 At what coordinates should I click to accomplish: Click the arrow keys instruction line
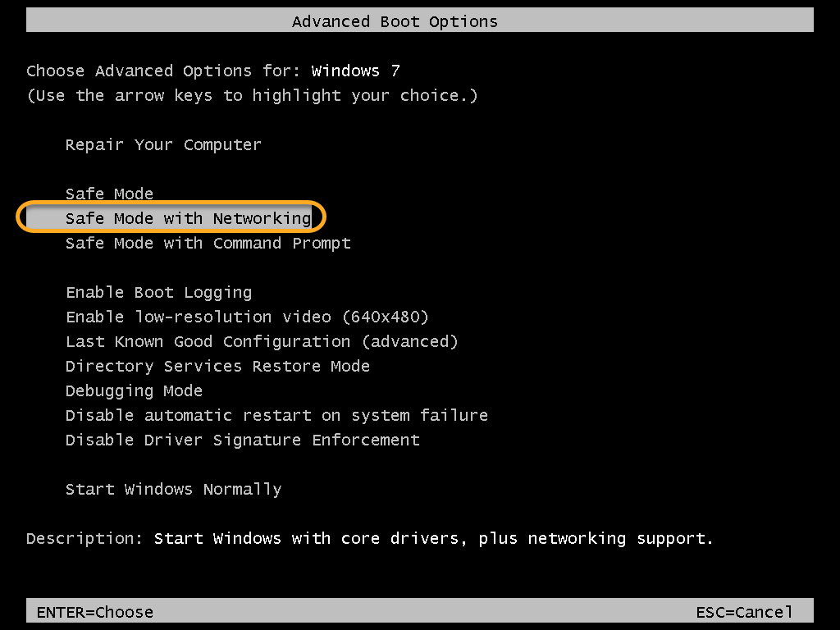click(252, 95)
